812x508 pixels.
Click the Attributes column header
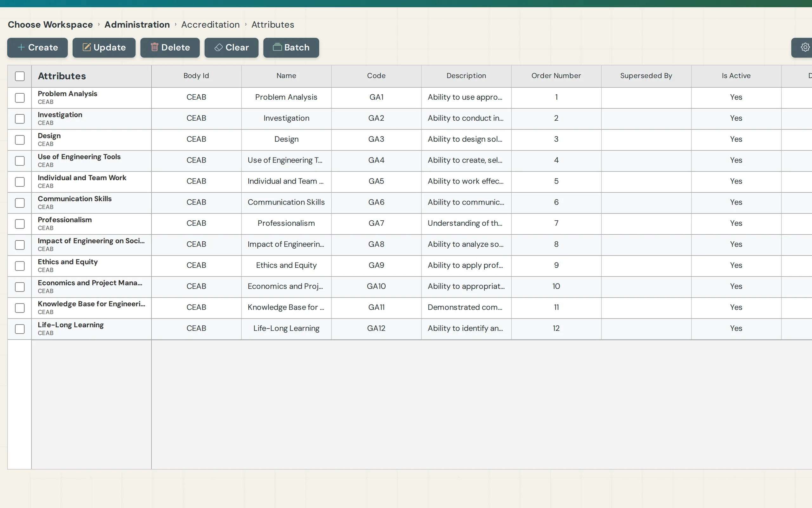point(91,76)
